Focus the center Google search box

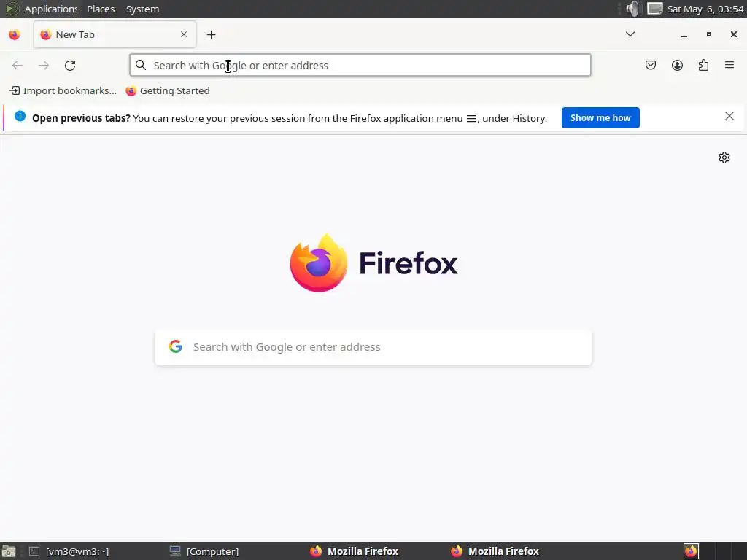[x=373, y=347]
